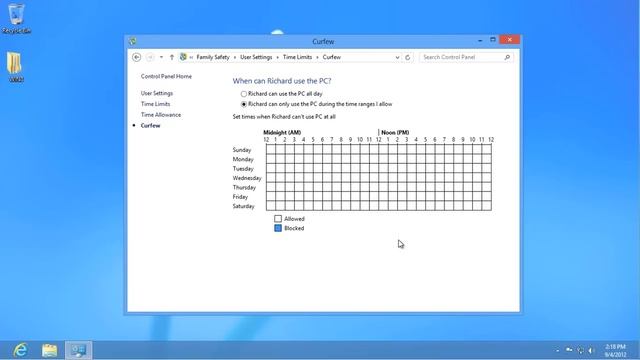Click the Midnight (AM) header
Viewport: 640px width, 360px height.
tap(282, 132)
